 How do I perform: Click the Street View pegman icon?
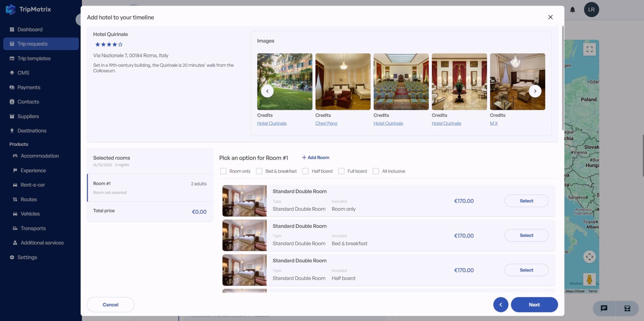pyautogui.click(x=589, y=279)
